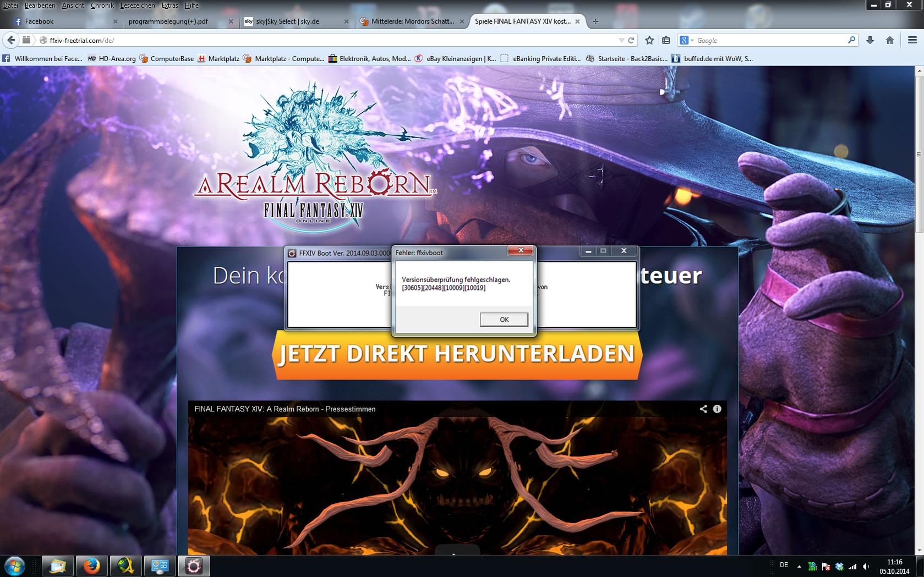924x577 pixels.
Task: Share the video using the share icon
Action: point(703,409)
